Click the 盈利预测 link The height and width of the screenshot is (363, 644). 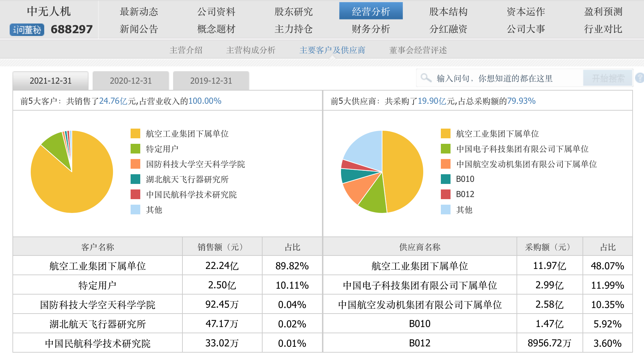point(603,12)
